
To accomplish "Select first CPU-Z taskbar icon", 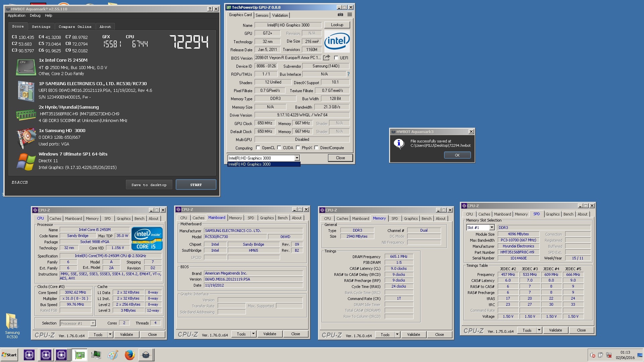I will coord(29,355).
